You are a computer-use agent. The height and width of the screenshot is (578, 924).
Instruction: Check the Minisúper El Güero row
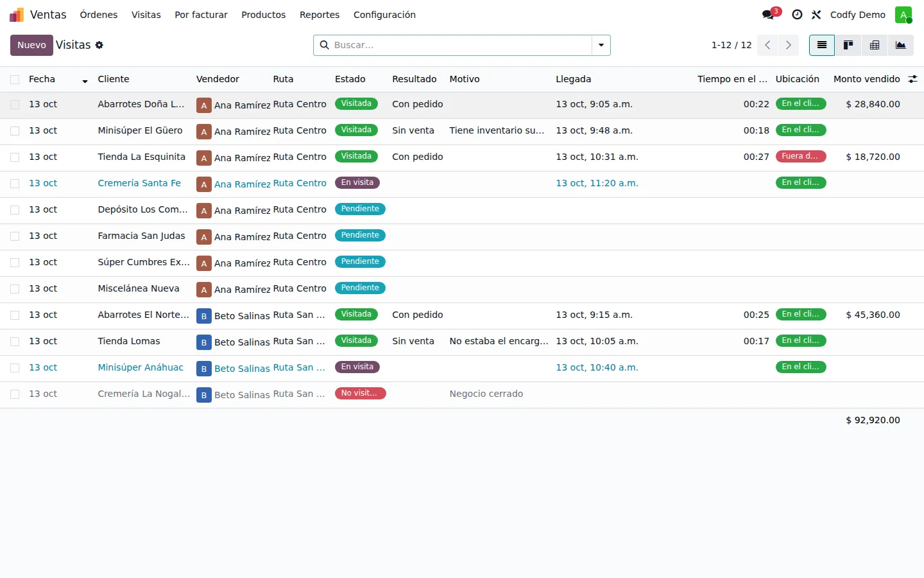point(15,131)
